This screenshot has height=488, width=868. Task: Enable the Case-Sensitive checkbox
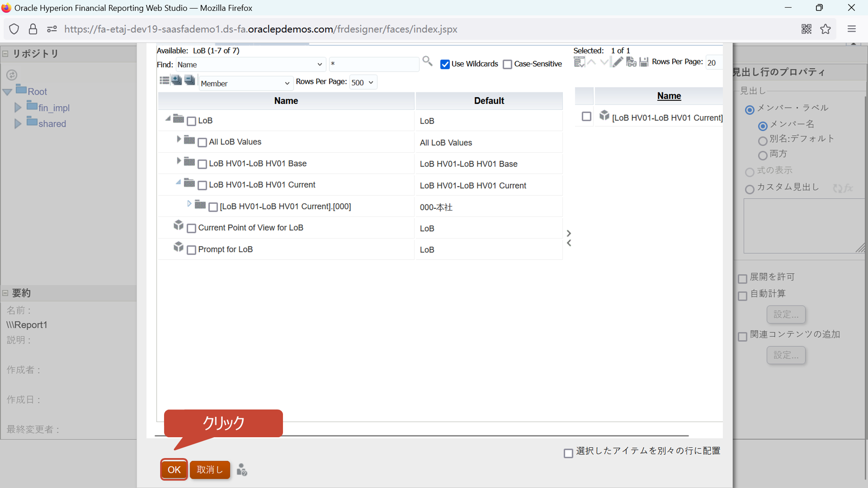(x=507, y=64)
